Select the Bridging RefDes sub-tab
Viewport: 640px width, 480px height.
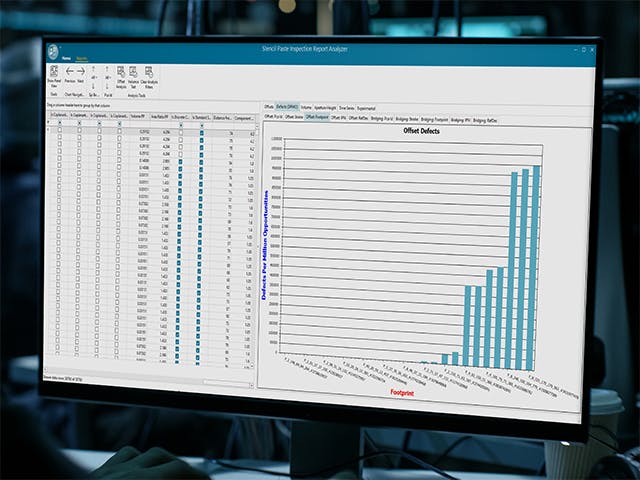[x=485, y=121]
